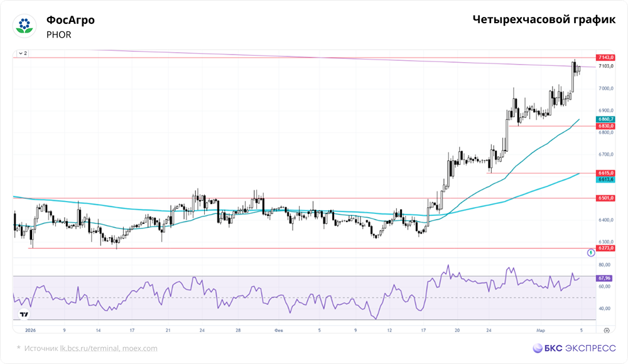Click the lightning bolt icon near price axis
This screenshot has height=364, width=628.
(591, 253)
